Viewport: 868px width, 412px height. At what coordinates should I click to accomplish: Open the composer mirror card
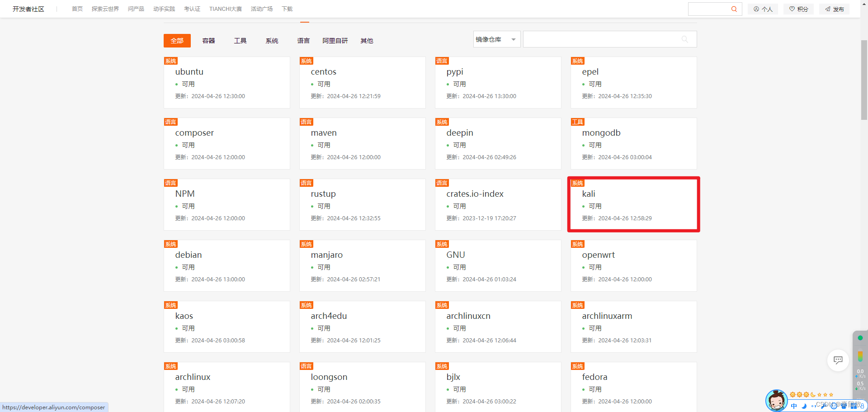[x=226, y=143]
